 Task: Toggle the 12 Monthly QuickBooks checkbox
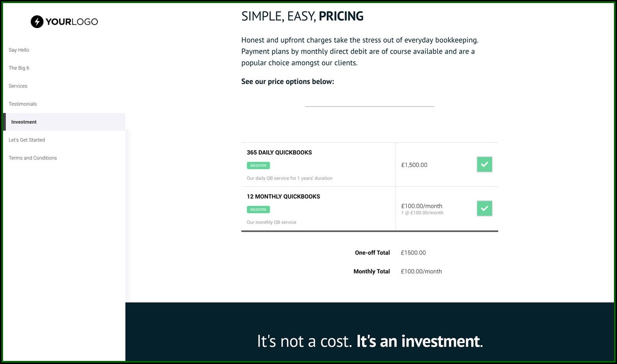pyautogui.click(x=484, y=208)
